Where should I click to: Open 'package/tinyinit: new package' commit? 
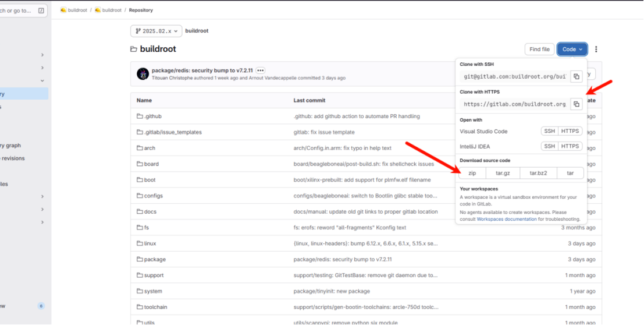click(332, 291)
